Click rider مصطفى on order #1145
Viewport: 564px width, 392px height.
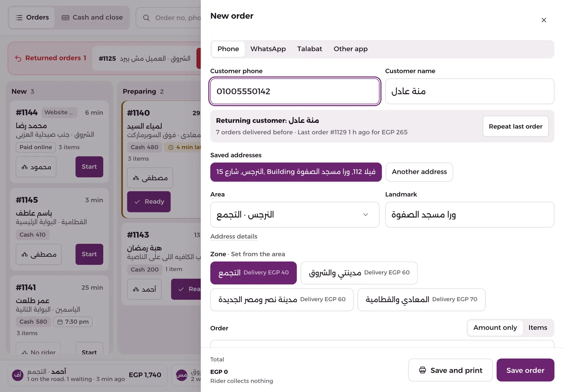point(39,254)
